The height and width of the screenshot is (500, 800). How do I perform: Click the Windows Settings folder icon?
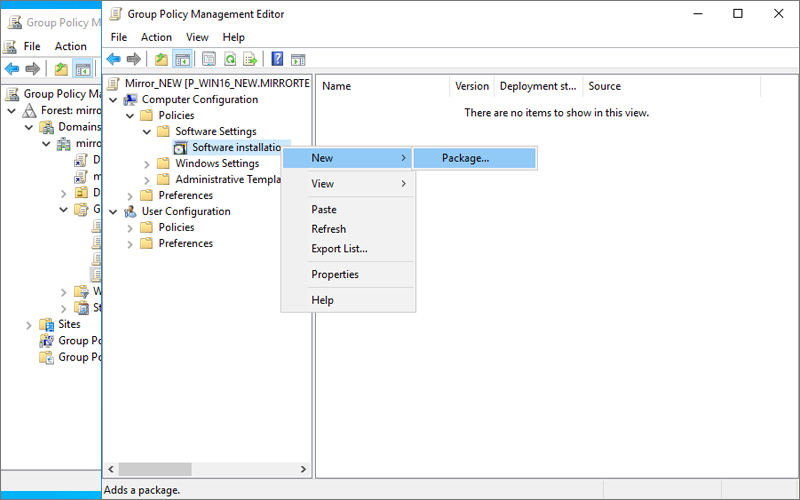pos(163,164)
